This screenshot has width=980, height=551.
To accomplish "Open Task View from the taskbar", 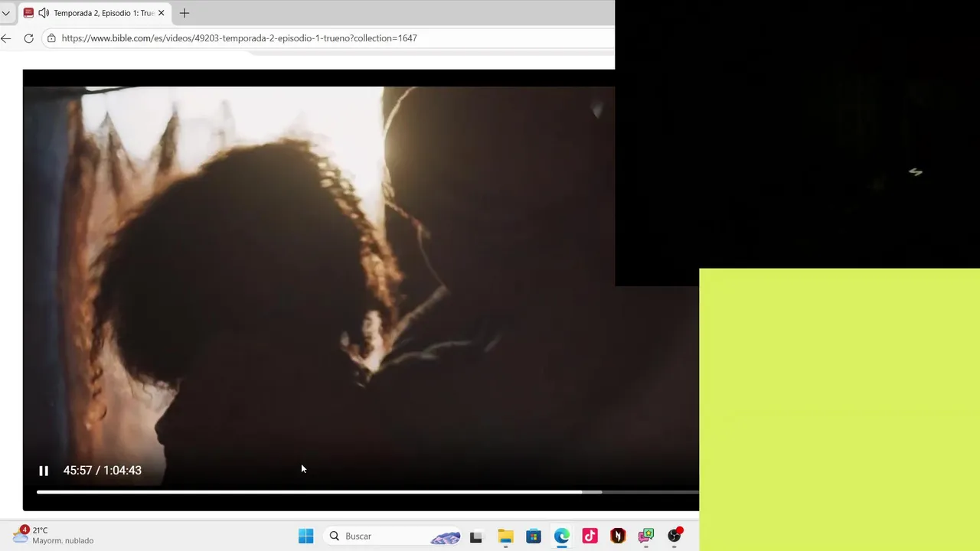I will 476,536.
